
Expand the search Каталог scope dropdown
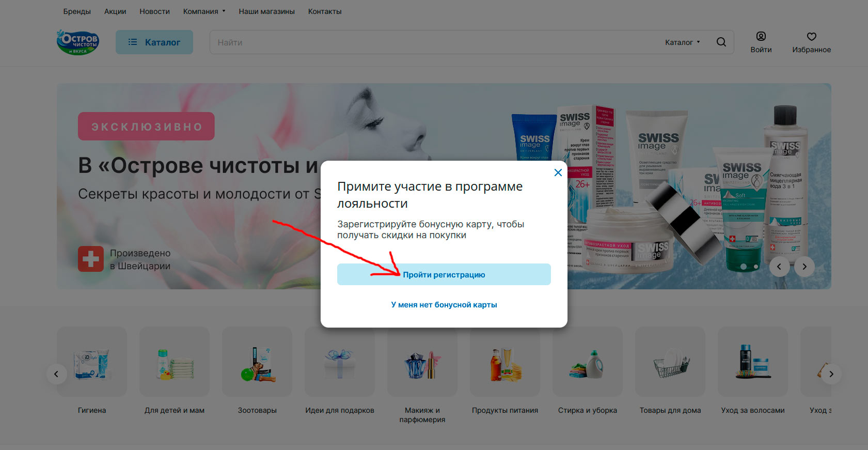click(683, 42)
